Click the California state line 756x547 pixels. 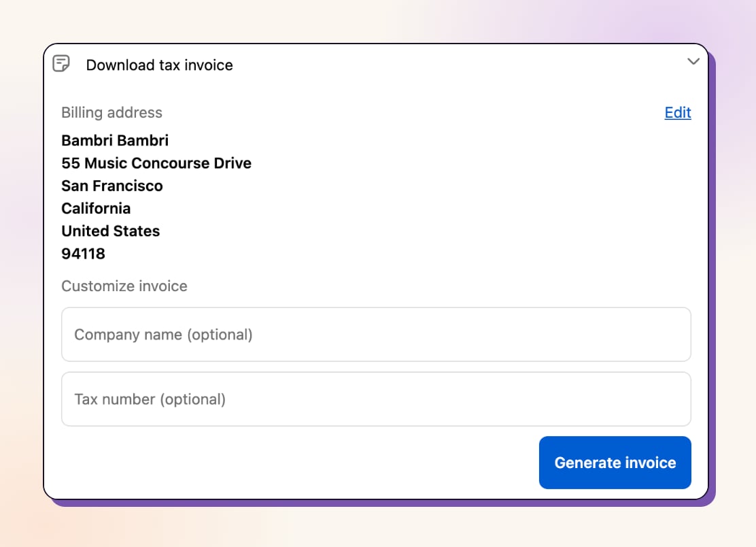(96, 208)
